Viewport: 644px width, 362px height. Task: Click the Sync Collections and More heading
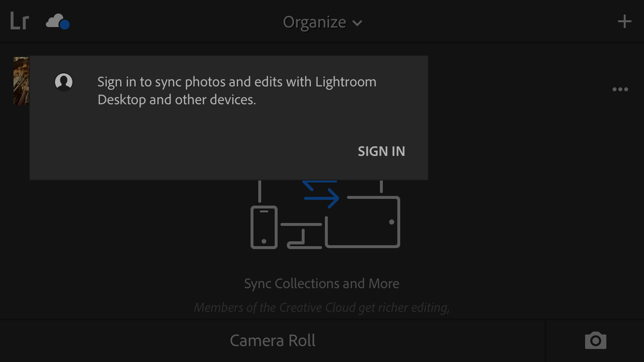[x=321, y=283]
